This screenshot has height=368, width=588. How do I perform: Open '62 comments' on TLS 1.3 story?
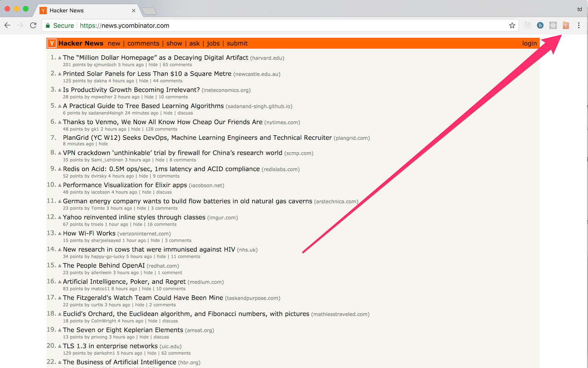(x=176, y=353)
